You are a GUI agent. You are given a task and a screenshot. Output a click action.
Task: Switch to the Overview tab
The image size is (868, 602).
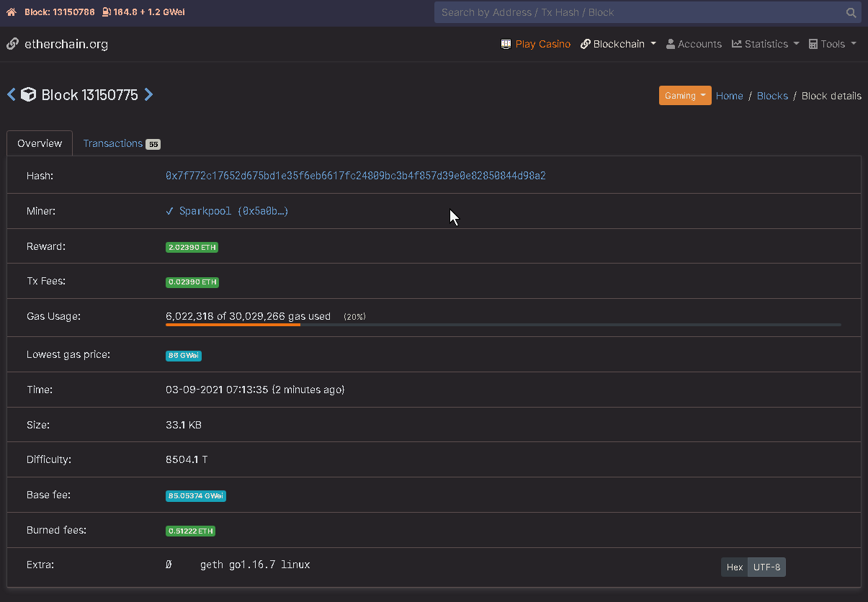click(40, 143)
